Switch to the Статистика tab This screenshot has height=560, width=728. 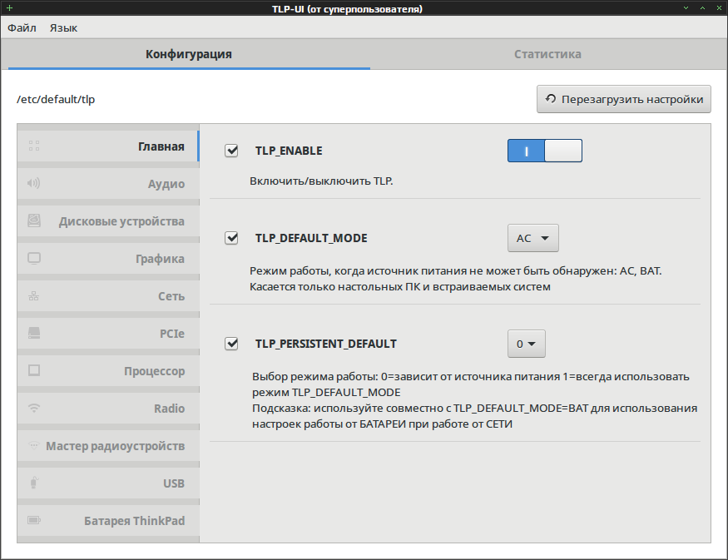[x=547, y=54]
